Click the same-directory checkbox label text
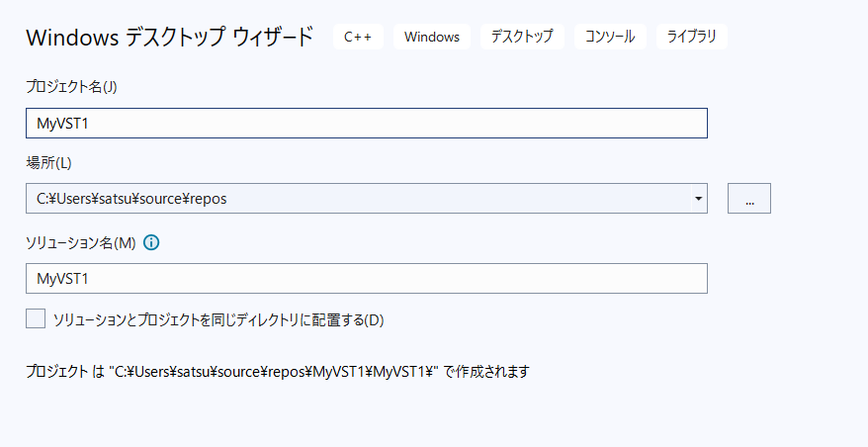The width and height of the screenshot is (868, 447). (217, 319)
